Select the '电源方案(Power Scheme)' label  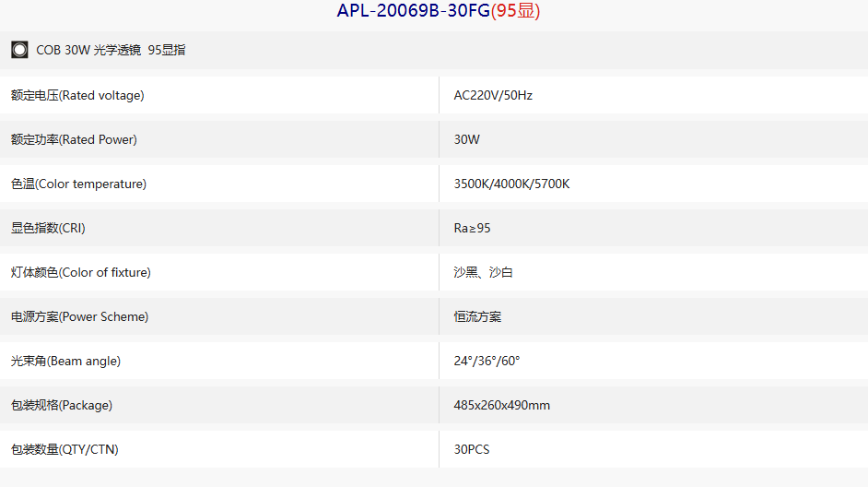[80, 317]
